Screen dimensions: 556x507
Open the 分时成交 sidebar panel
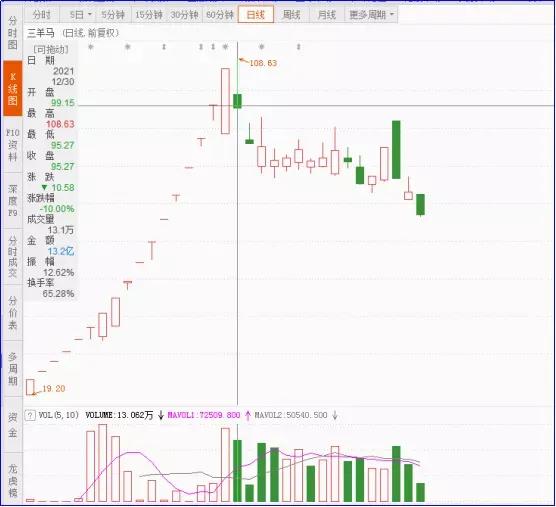[12, 257]
